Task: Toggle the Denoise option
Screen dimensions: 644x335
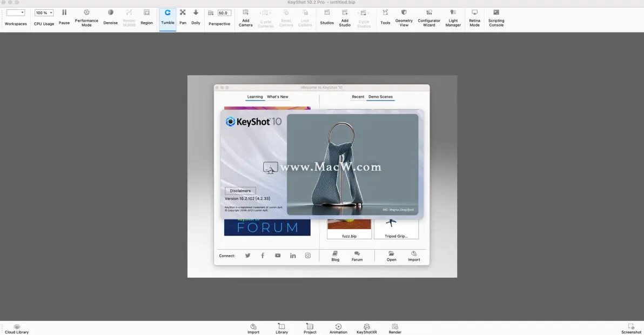Action: coord(110,17)
